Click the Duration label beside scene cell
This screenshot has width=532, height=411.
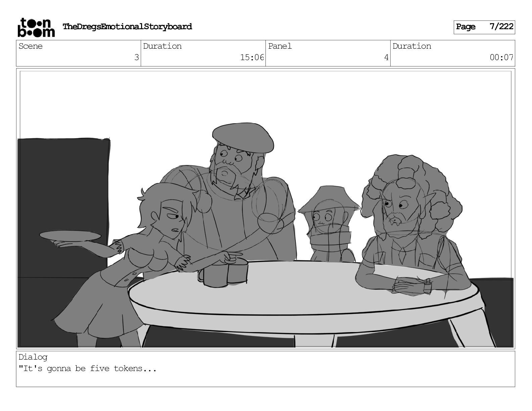point(162,46)
